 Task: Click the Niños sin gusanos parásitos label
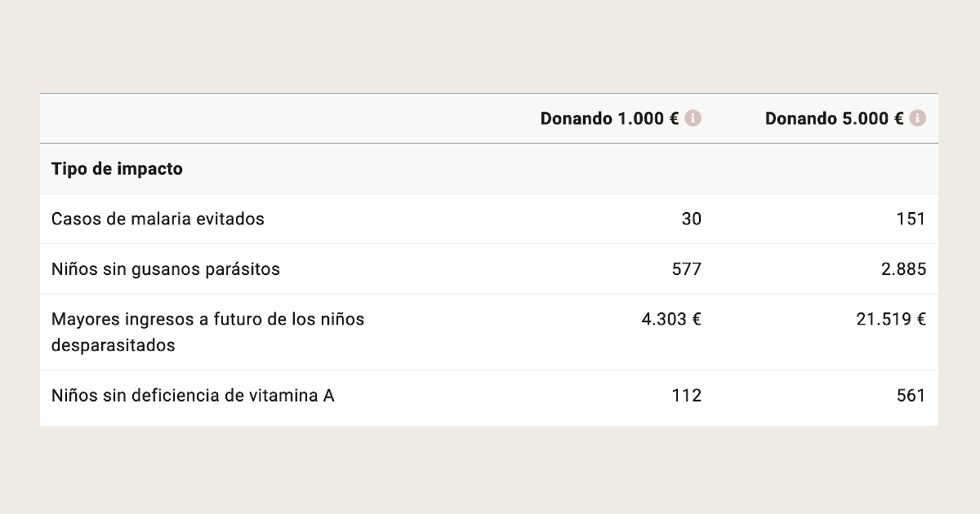[166, 268]
